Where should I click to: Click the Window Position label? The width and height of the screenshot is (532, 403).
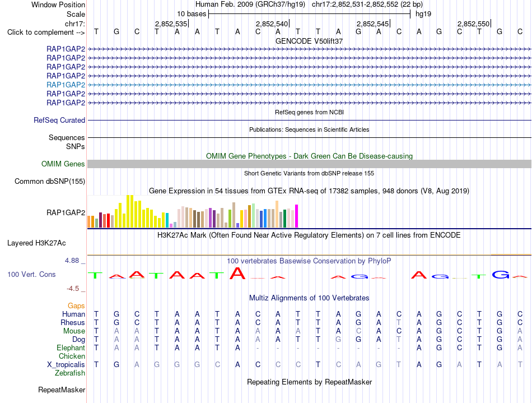point(58,4)
